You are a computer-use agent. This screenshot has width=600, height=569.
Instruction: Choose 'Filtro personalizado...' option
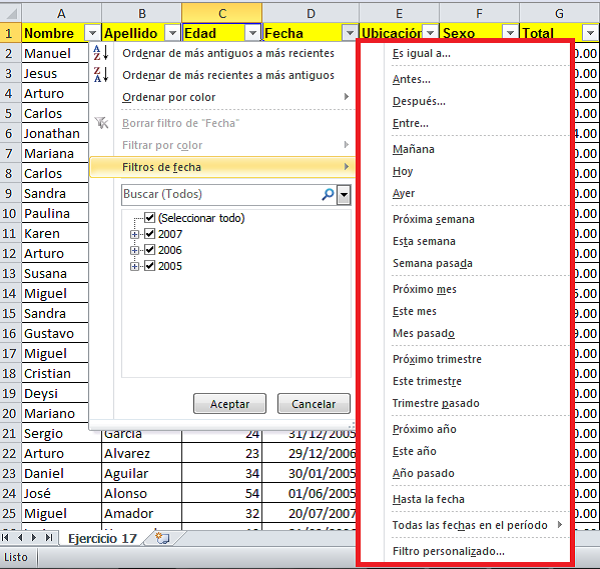[x=448, y=550]
